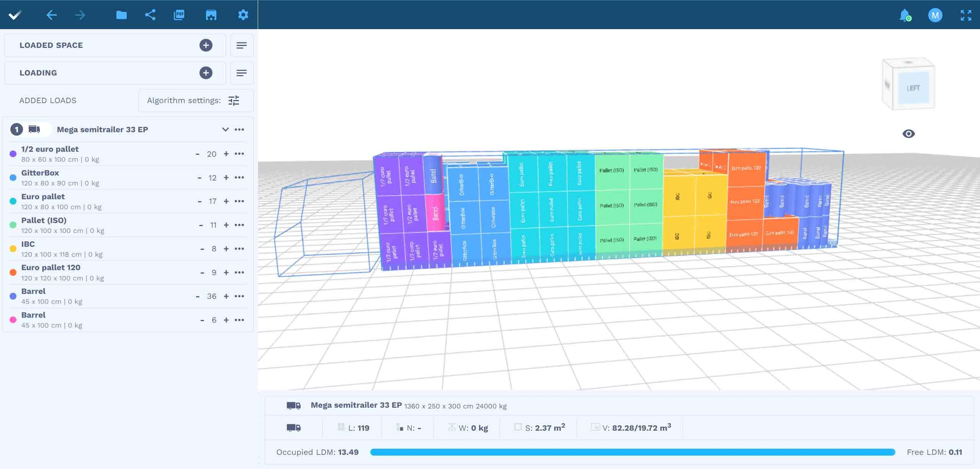
Task: Click the plus button beside Loading
Action: click(206, 73)
